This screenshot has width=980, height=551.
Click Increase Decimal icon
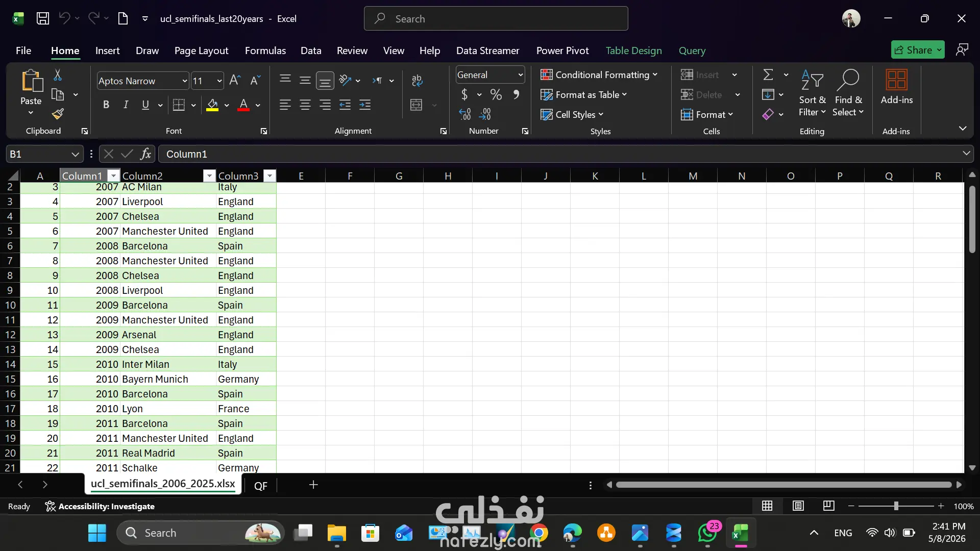465,114
